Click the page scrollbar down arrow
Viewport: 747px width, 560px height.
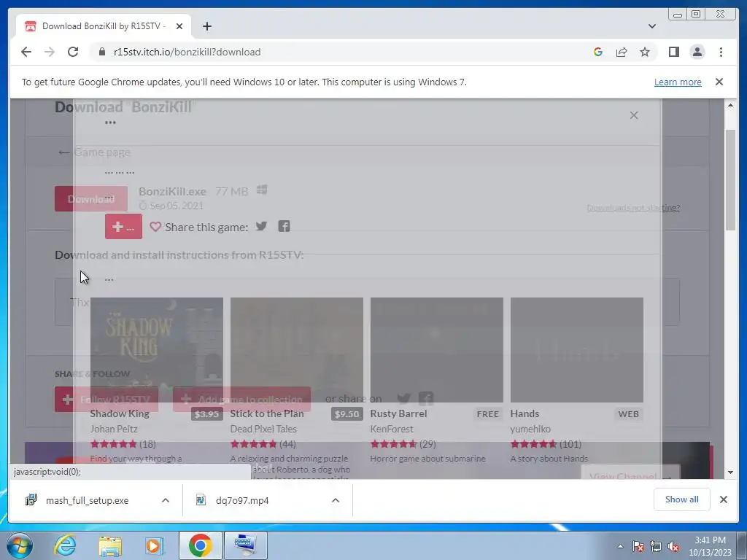tap(730, 472)
